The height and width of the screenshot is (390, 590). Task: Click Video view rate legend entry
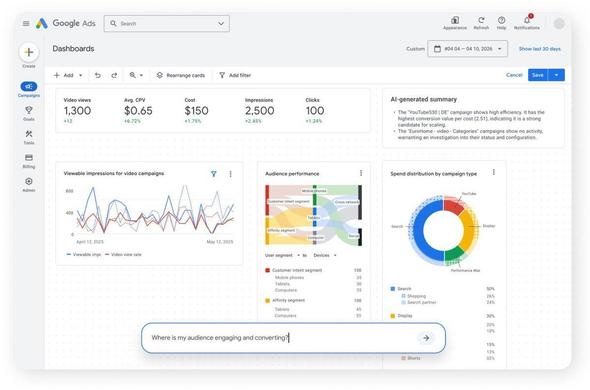point(123,254)
